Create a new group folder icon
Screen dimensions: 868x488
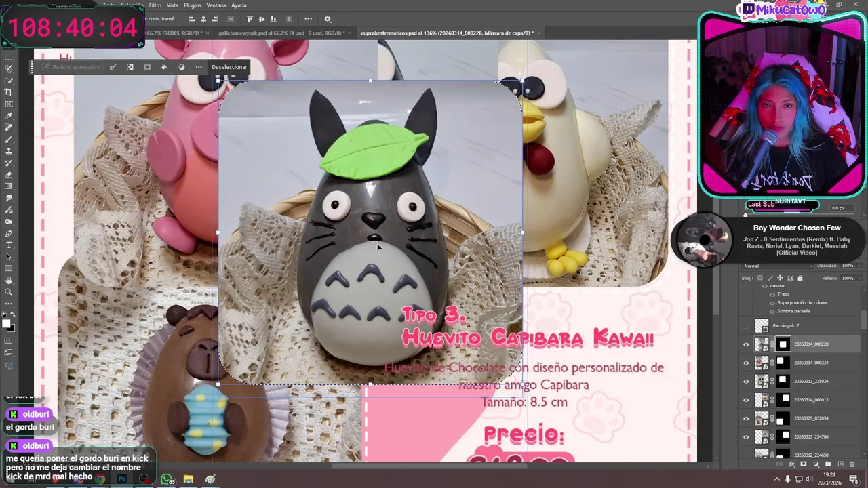click(x=828, y=464)
